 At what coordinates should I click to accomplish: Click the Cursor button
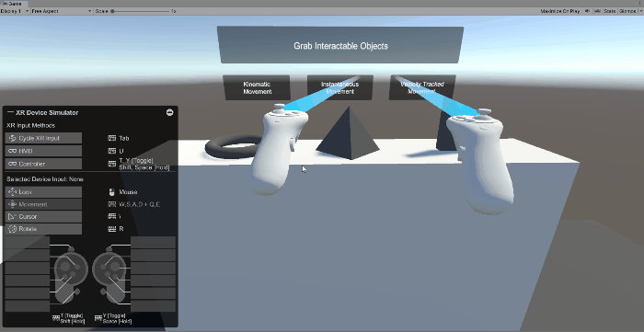43,217
